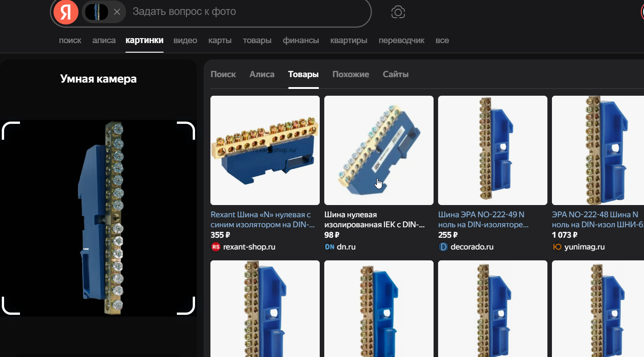Click the decorado.ru favicon
644x357 pixels.
pos(443,247)
